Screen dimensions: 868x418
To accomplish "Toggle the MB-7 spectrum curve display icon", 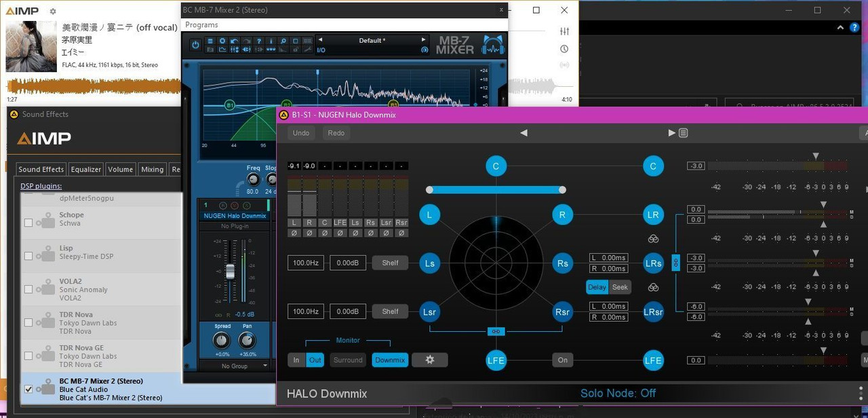I will [222, 50].
